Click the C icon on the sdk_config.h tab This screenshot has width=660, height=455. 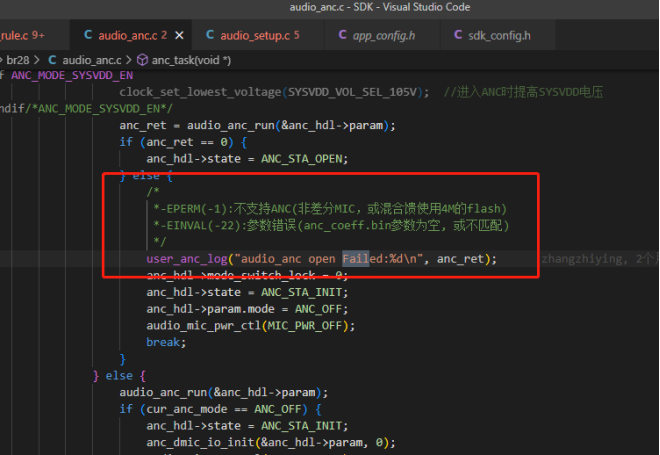458,35
